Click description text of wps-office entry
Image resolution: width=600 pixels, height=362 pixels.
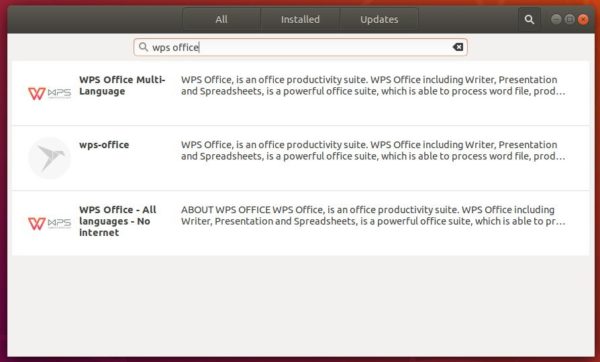[x=373, y=150]
